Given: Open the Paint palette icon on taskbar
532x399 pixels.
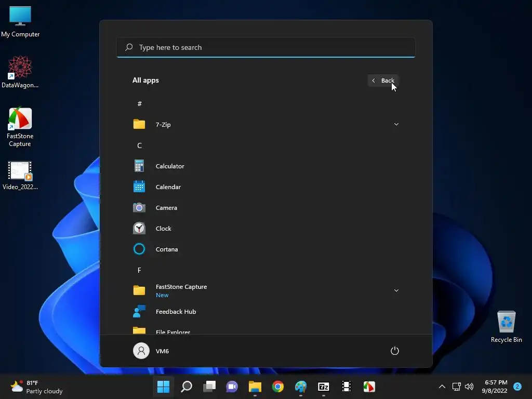Looking at the screenshot, I should pos(301,387).
